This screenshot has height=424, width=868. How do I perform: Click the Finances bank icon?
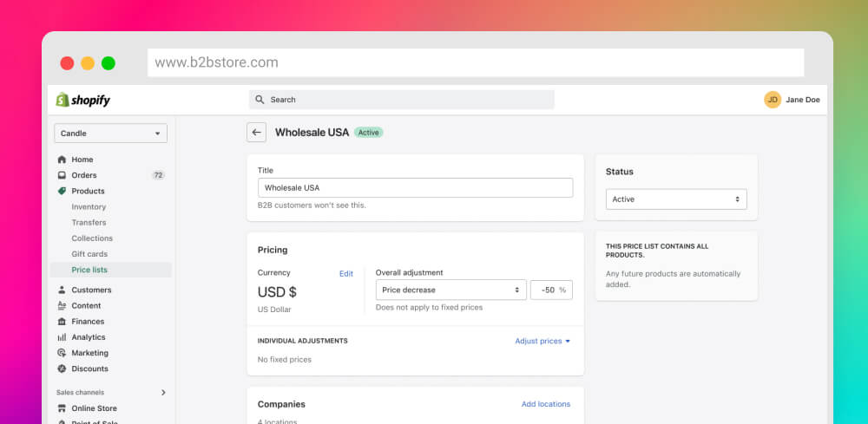[x=62, y=321]
